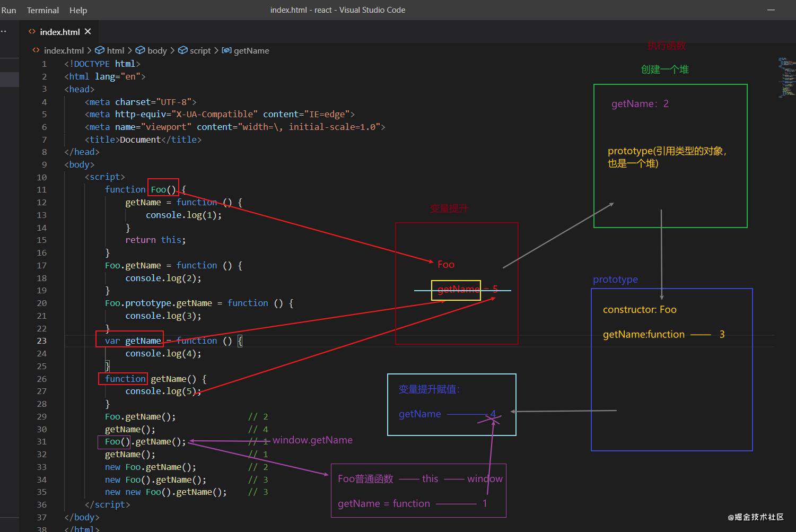Click line number 10 in the gutter
The width and height of the screenshot is (796, 532).
point(42,177)
